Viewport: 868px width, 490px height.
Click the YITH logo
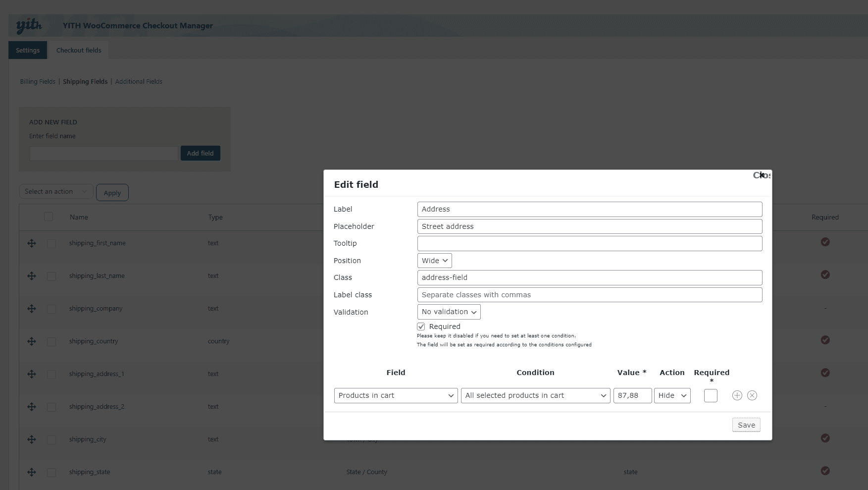29,26
